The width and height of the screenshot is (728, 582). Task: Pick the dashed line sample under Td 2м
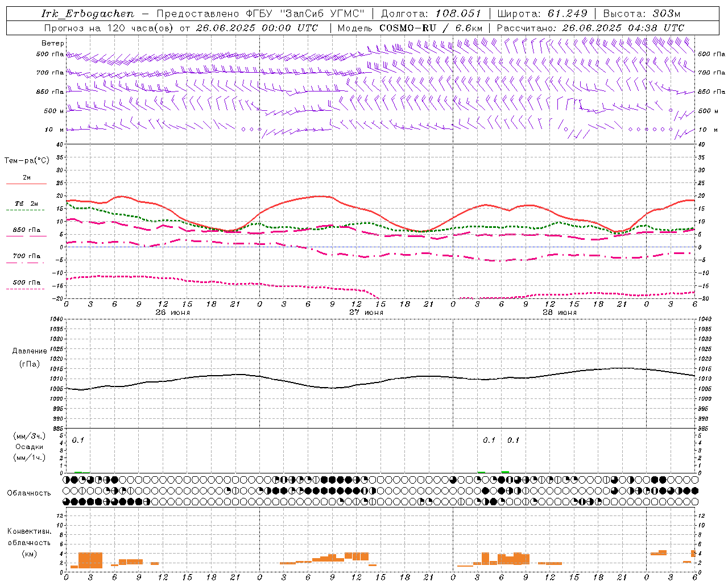[25, 210]
